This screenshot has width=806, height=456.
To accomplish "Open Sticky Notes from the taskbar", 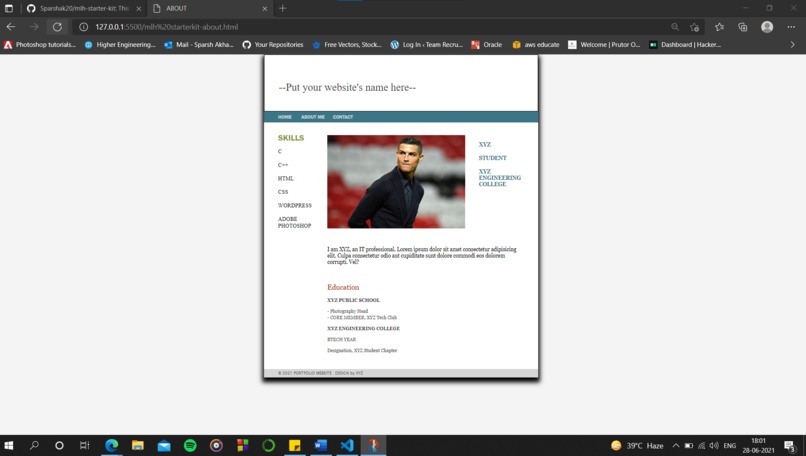I will click(295, 445).
